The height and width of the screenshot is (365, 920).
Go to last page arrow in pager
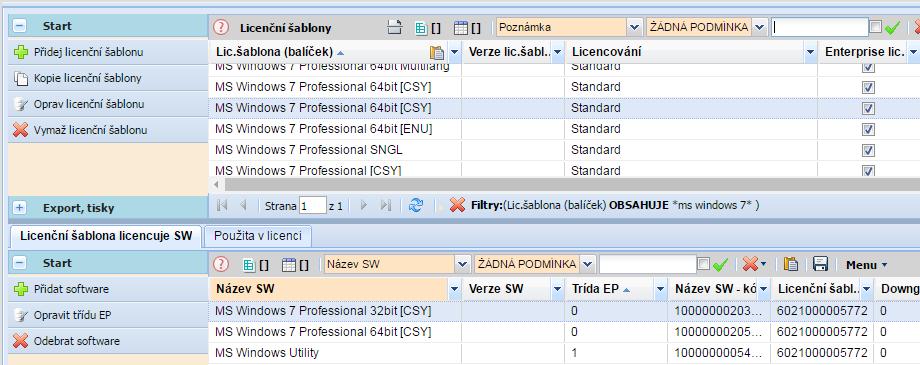[x=385, y=205]
